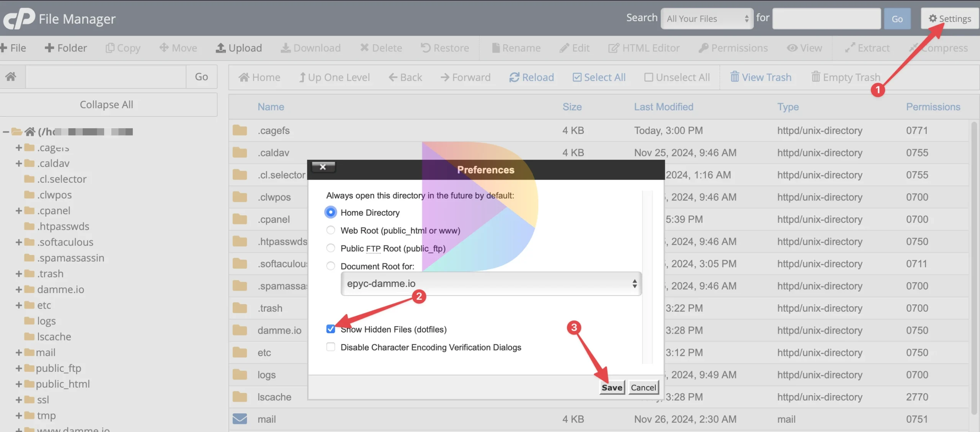
Task: Open the Settings gear button
Action: point(950,18)
